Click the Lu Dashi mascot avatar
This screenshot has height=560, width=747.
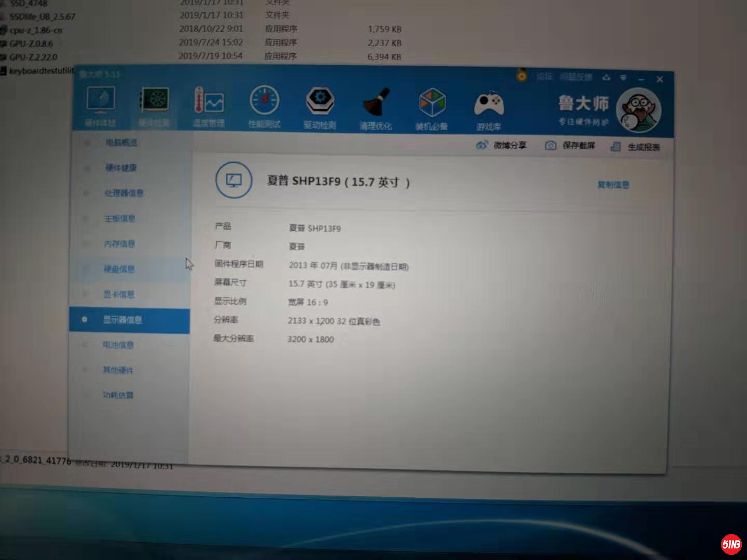[639, 110]
